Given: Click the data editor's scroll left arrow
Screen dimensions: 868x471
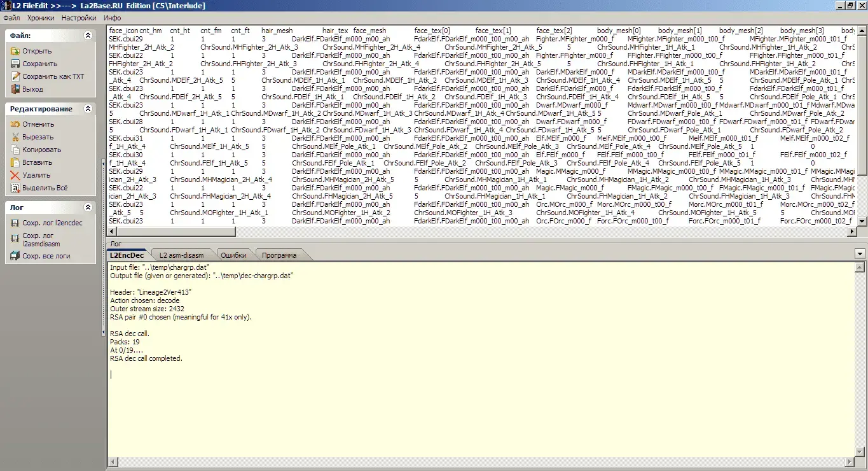Looking at the screenshot, I should [112, 231].
